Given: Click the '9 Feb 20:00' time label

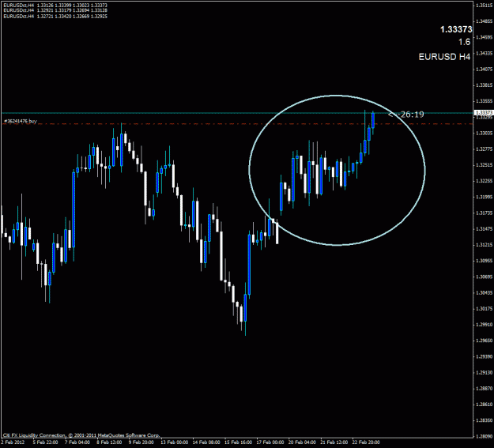Looking at the screenshot, I should pyautogui.click(x=141, y=442).
